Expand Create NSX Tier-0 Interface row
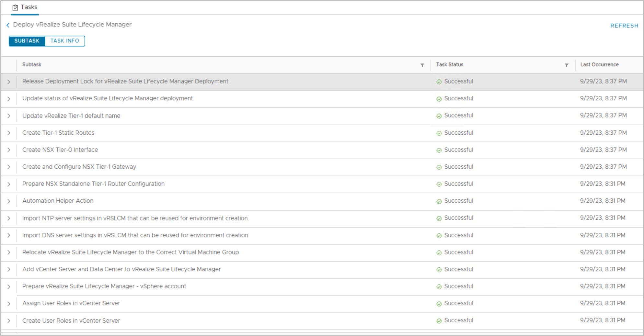This screenshot has width=644, height=336. click(x=9, y=150)
